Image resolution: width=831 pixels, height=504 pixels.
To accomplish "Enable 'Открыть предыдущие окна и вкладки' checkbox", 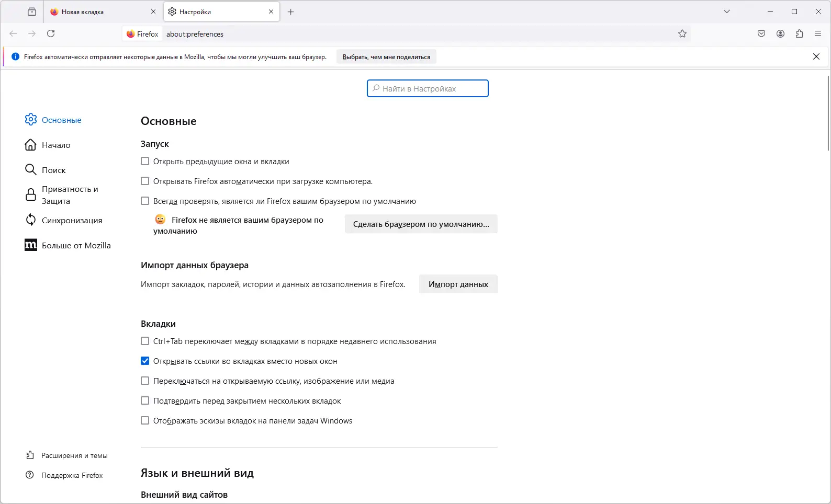I will pos(145,162).
